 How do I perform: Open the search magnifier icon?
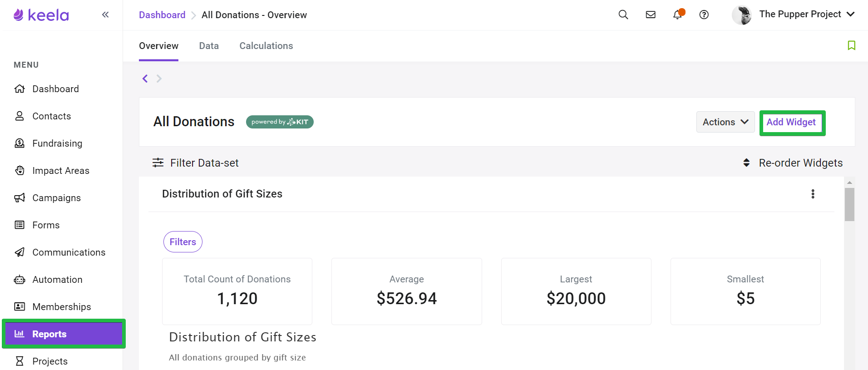pos(623,15)
